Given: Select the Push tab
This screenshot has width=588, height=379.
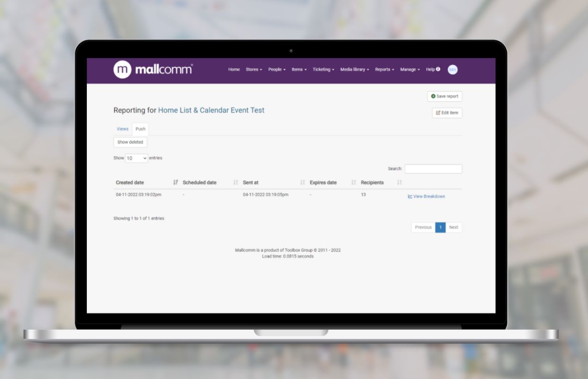Looking at the screenshot, I should click(140, 129).
